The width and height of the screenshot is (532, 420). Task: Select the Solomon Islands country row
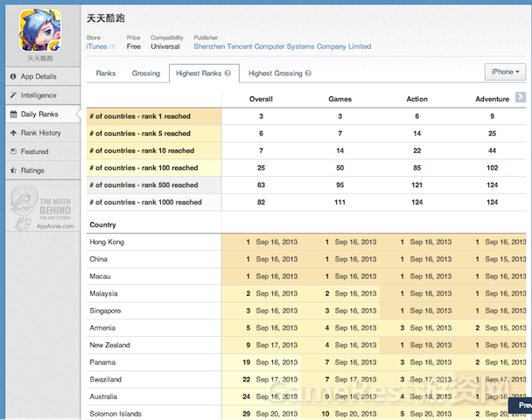pyautogui.click(x=306, y=412)
